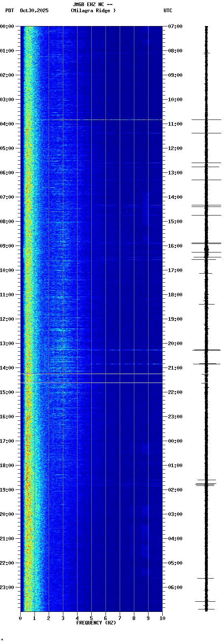Screen dimensions: 224x644
Task: Pick the '04:00' label on the UTC axis
Action: click(175, 539)
